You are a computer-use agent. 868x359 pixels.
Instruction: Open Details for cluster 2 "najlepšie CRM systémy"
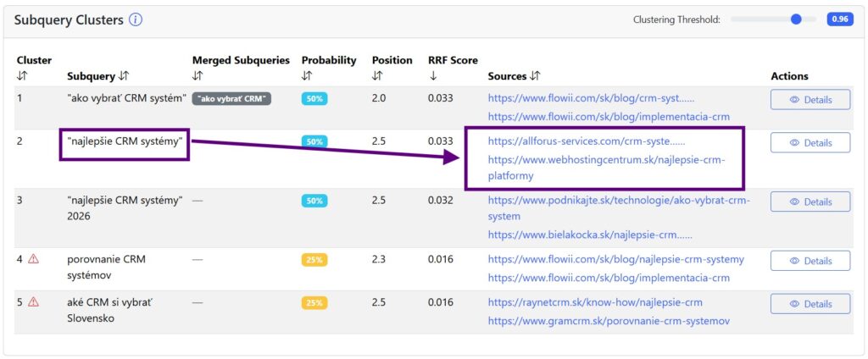point(810,143)
